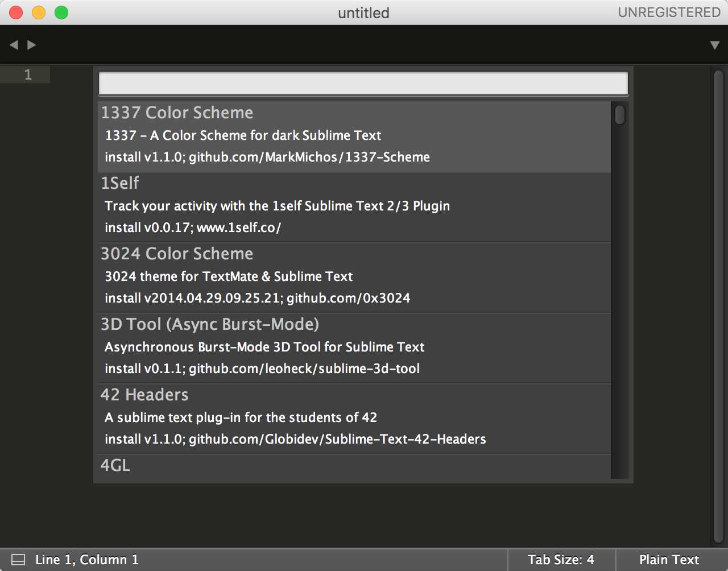The height and width of the screenshot is (571, 728).
Task: Toggle the side panel switcher icon
Action: [x=18, y=560]
